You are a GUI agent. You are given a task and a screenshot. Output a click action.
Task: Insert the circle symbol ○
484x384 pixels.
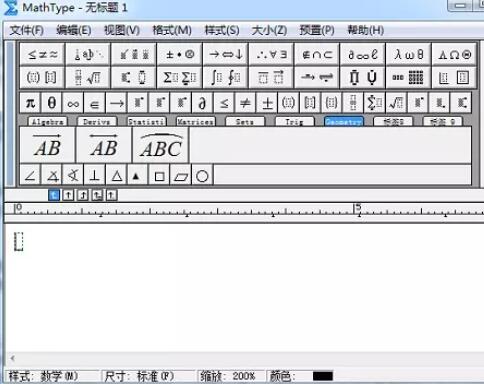202,175
